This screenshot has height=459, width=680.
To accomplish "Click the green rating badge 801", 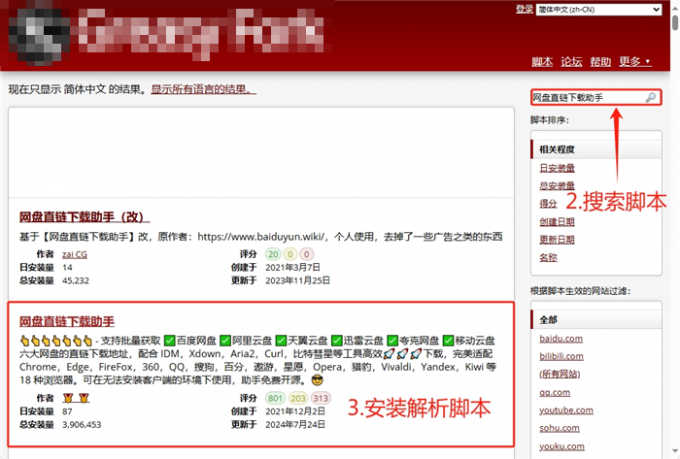I will [275, 398].
